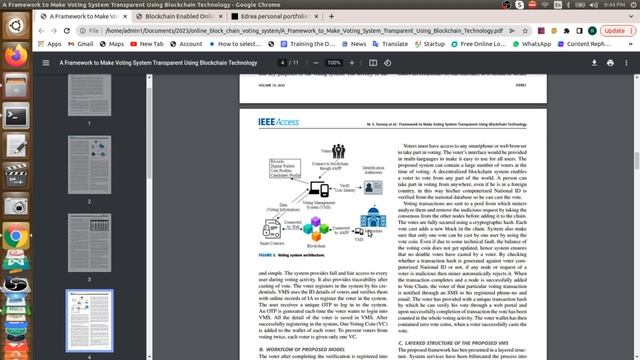Rotate the PDF counterclockwise

click(x=387, y=63)
